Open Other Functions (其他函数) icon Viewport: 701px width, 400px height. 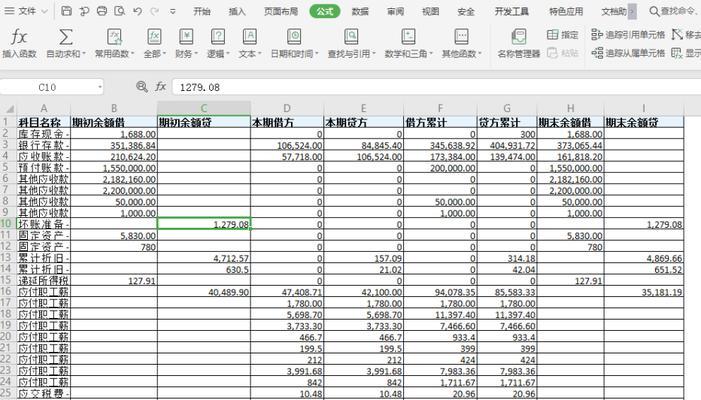(461, 37)
